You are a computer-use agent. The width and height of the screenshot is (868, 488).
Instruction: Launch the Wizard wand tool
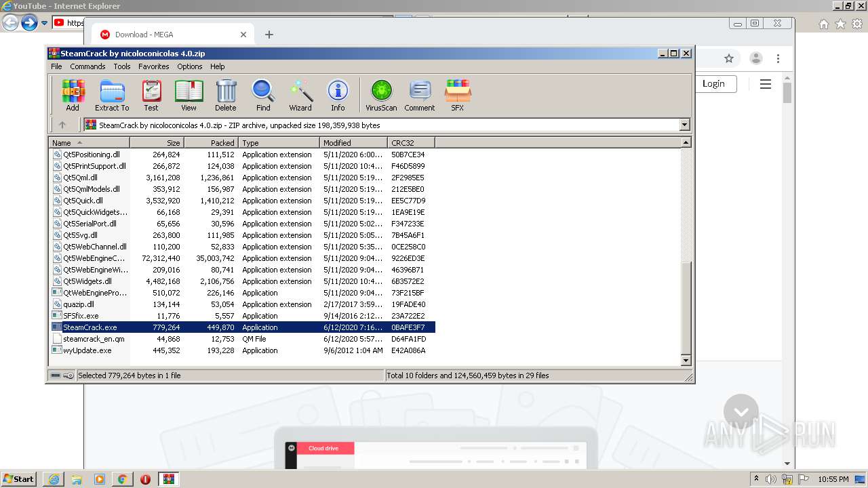pos(300,96)
